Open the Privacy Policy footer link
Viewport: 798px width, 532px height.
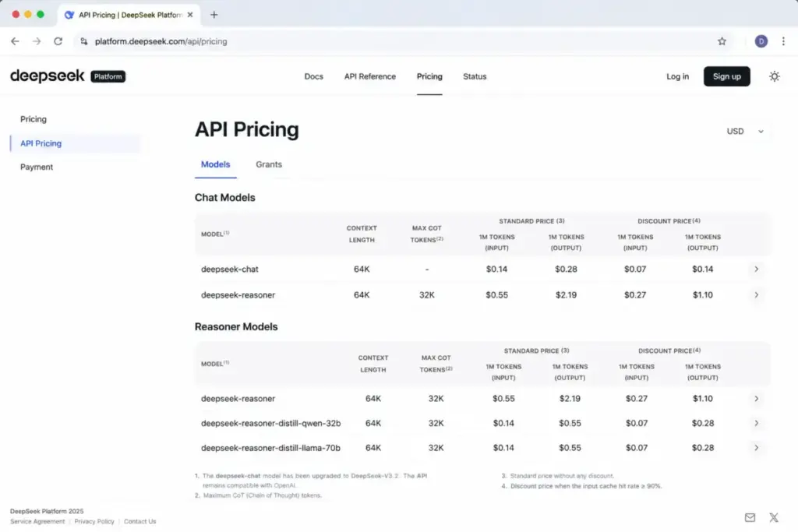[94, 521]
